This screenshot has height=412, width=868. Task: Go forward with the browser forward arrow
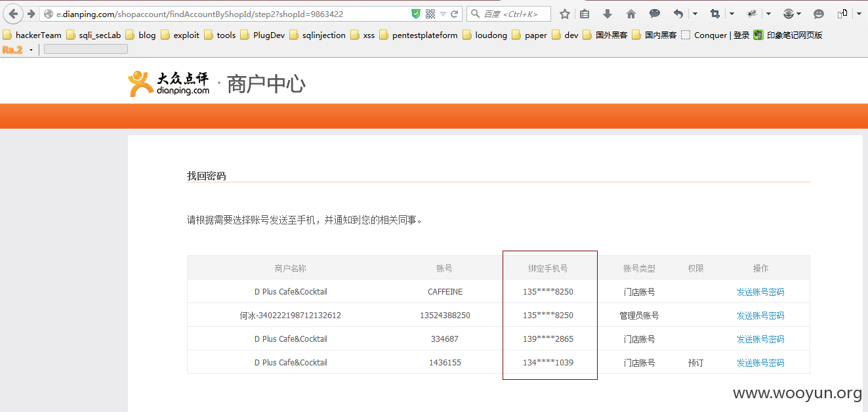[31, 14]
